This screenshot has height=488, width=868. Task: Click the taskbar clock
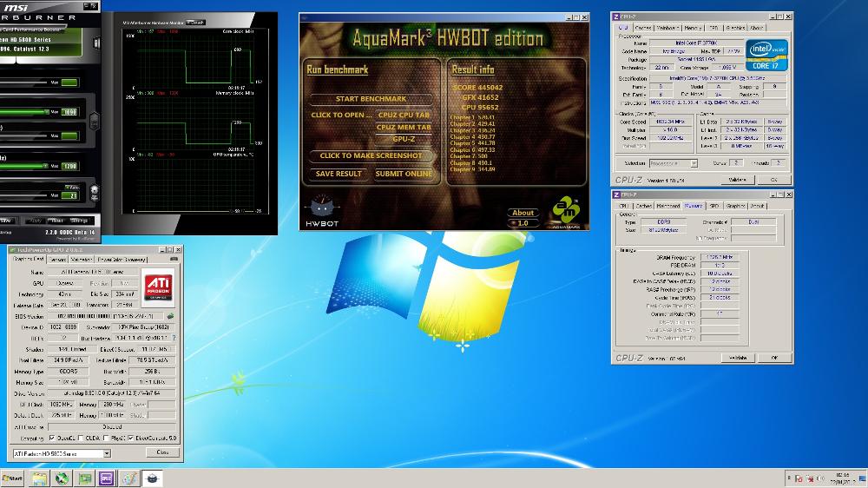[x=841, y=478]
